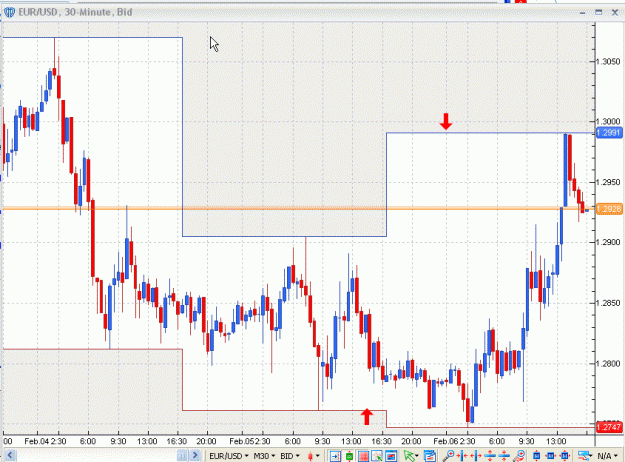Open the green cursor drawing tool dropdown
625x462 pixels.
click(x=411, y=456)
